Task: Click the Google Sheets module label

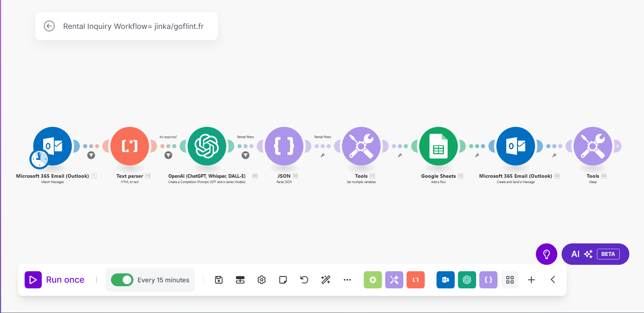Action: tap(438, 176)
